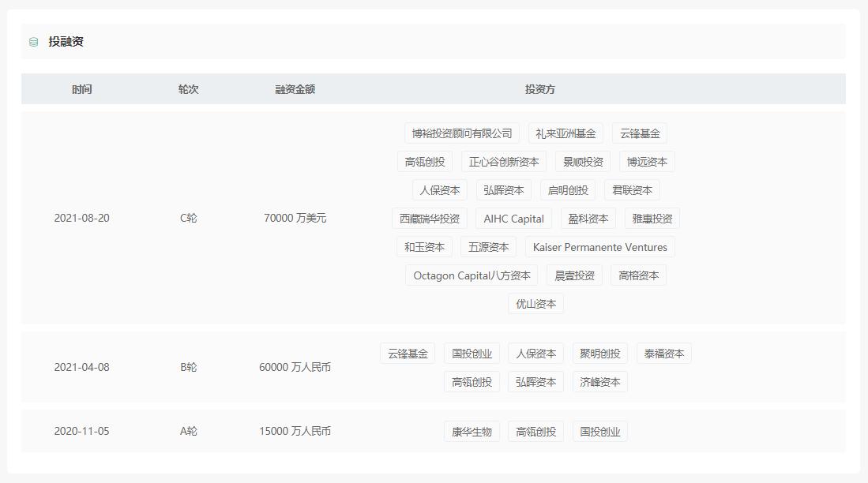Open 国投创业 tag in the B轮 row
This screenshot has height=483, width=868.
coord(472,354)
